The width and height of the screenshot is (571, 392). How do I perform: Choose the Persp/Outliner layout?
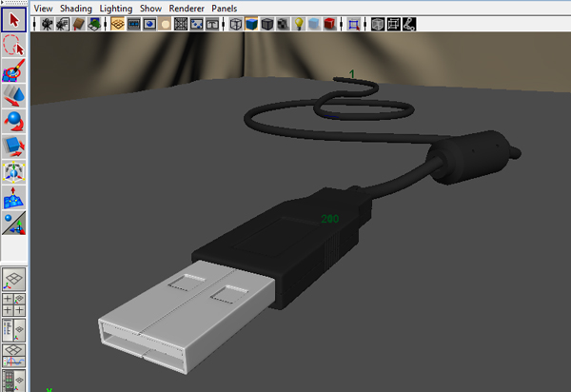click(14, 330)
